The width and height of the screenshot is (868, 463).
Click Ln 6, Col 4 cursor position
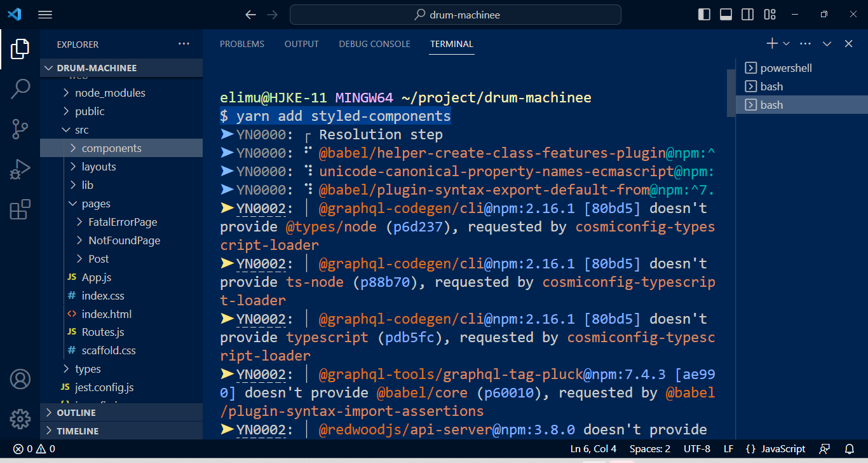(593, 449)
